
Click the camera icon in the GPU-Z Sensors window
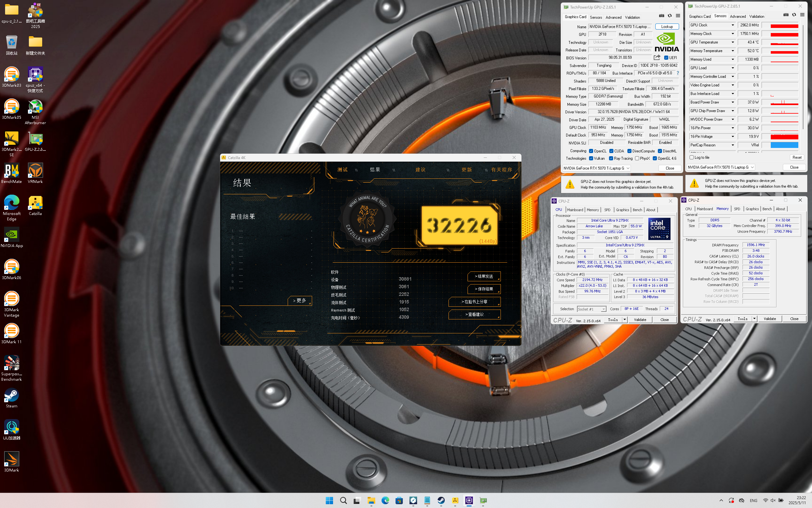pyautogui.click(x=786, y=15)
